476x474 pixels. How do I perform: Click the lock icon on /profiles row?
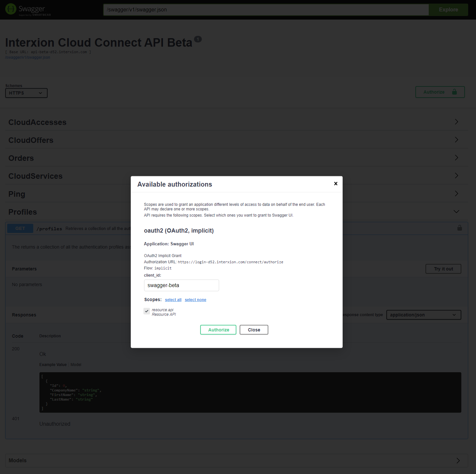tap(460, 228)
